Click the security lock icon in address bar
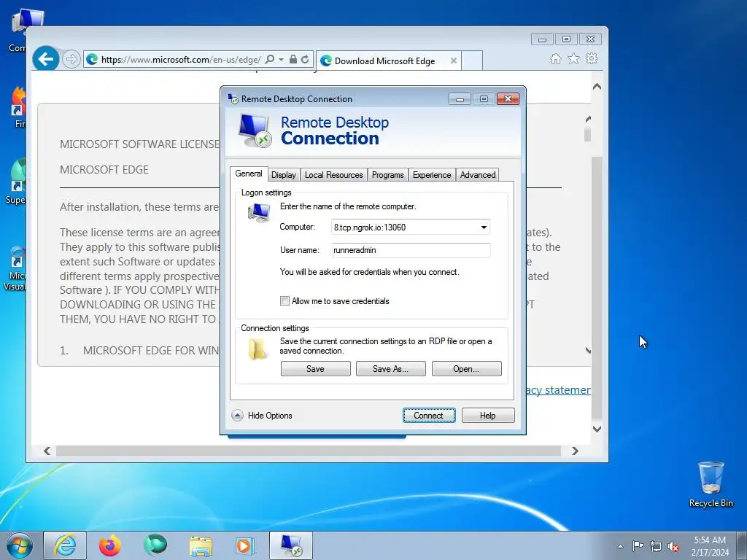 click(293, 60)
